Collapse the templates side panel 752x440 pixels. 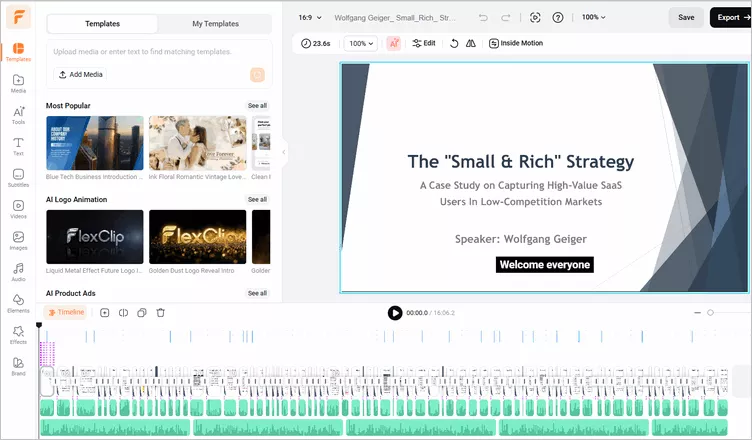point(284,152)
